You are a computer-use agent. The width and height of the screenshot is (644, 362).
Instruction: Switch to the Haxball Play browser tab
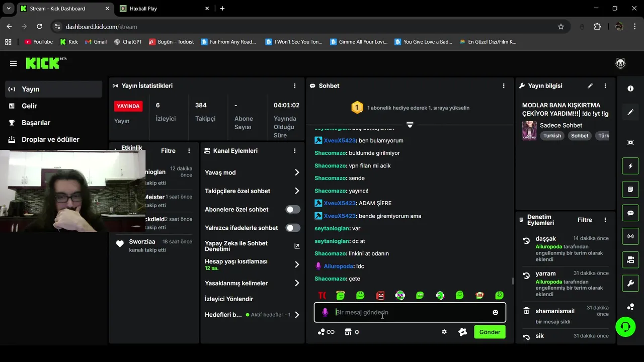(x=164, y=9)
